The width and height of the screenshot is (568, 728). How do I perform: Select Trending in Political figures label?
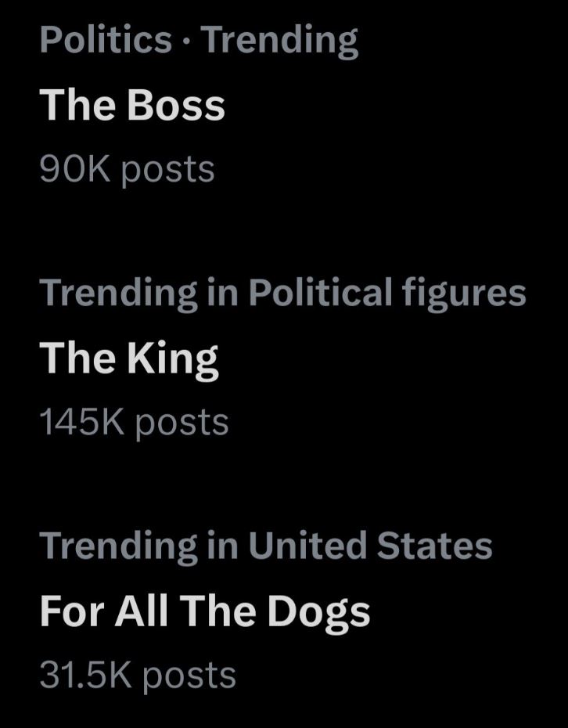tap(282, 295)
